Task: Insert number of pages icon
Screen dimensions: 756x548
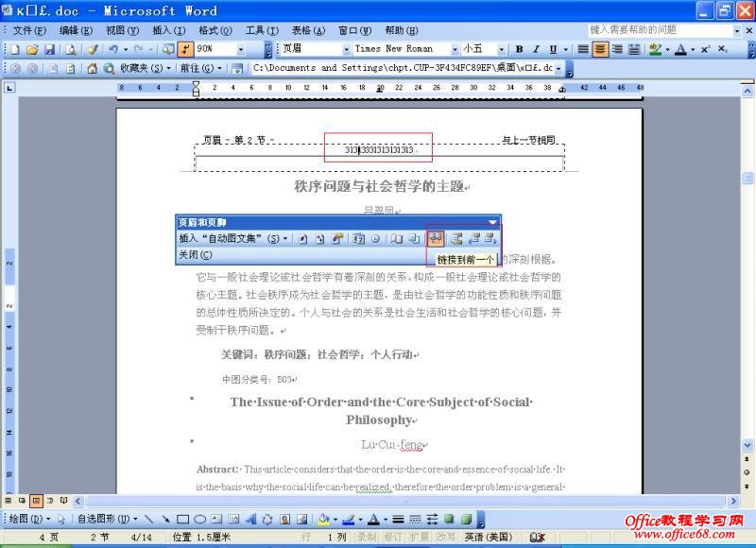Action: click(319, 239)
